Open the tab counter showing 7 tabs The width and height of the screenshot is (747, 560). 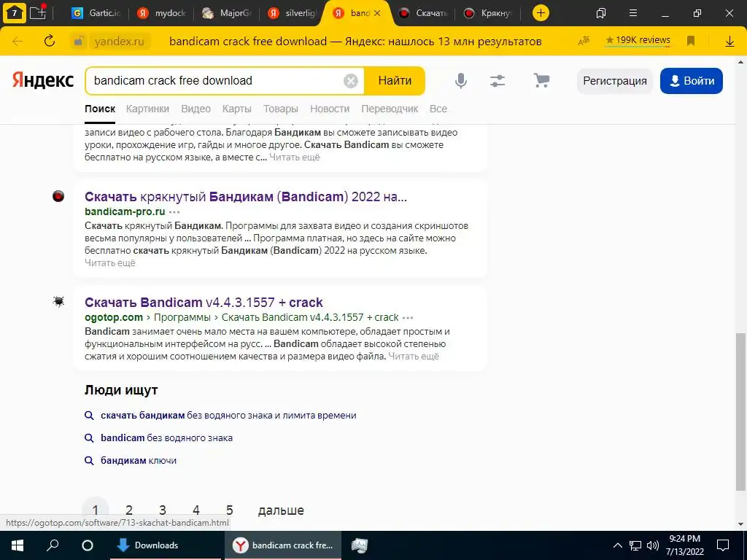pyautogui.click(x=15, y=13)
